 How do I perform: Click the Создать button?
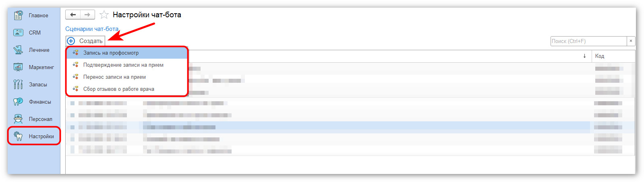coord(85,41)
